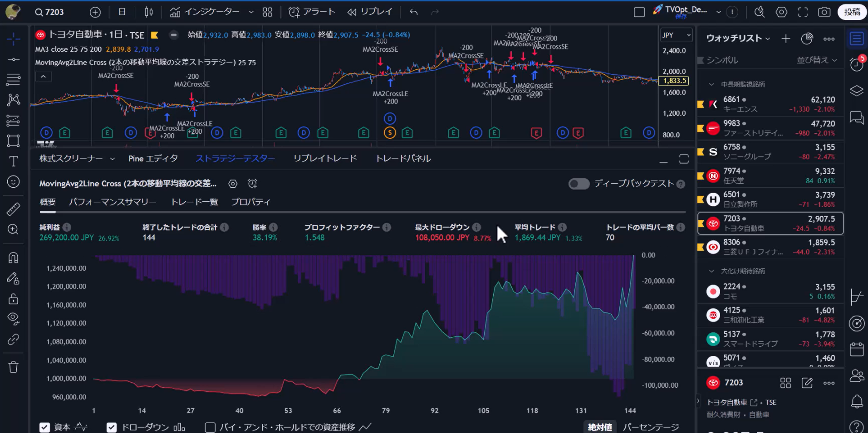Open トレード一覧 tab
The image size is (868, 433).
click(x=194, y=202)
